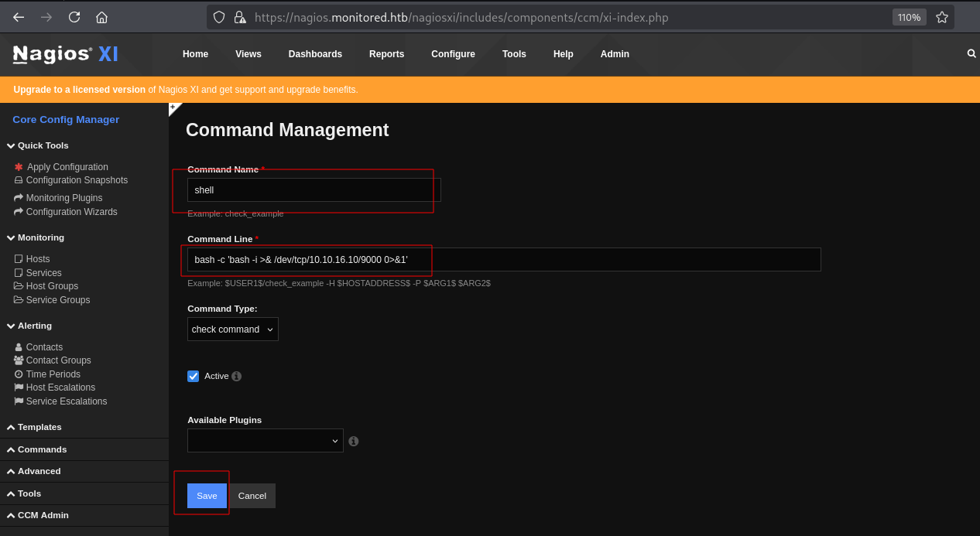Open Configuration Wizards link
The width and height of the screenshot is (980, 536).
click(x=72, y=212)
